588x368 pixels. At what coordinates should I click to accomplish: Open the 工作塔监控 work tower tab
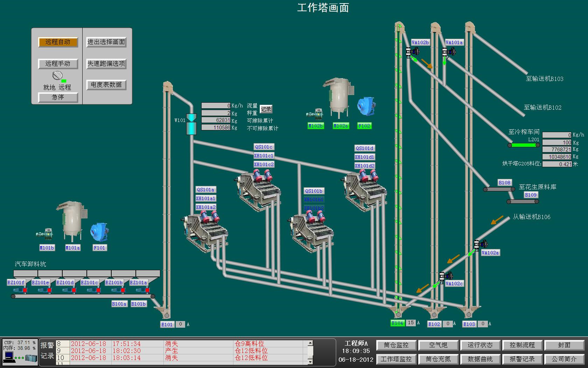tap(396, 359)
